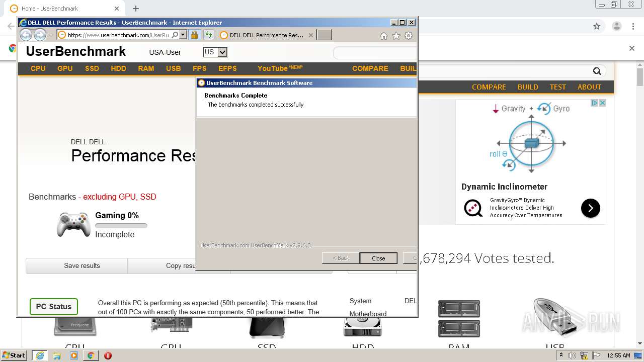Screen dimensions: 644x362
Task: Click the AdChoices icon on the ad
Action: [594, 103]
